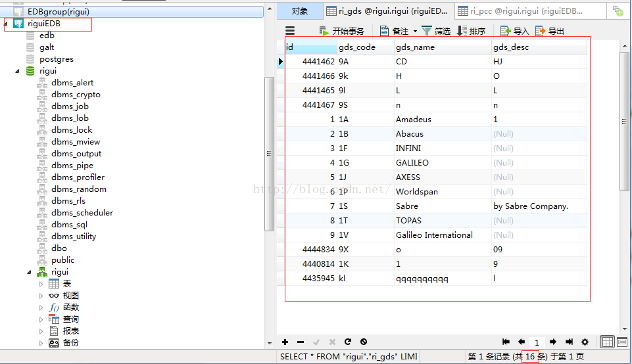Click the stop icon in the bottom toolbar

click(364, 342)
